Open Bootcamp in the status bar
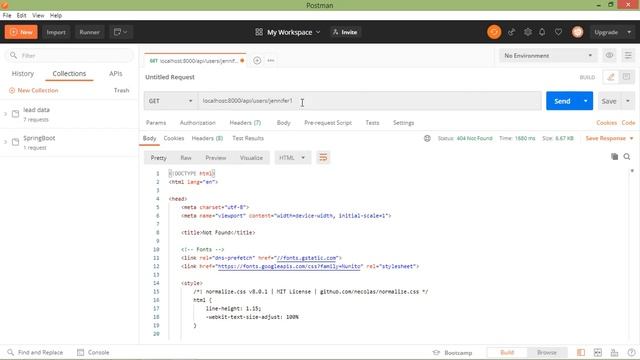The image size is (640, 360). [x=452, y=353]
